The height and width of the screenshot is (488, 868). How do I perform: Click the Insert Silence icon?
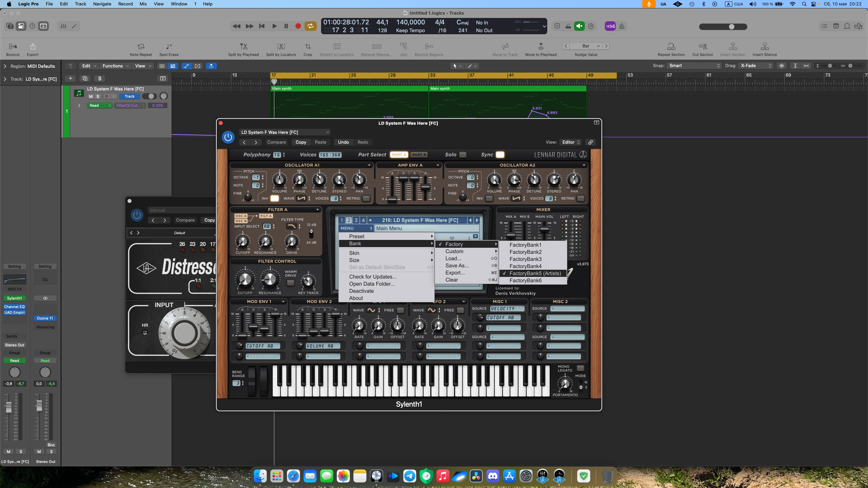click(x=765, y=46)
